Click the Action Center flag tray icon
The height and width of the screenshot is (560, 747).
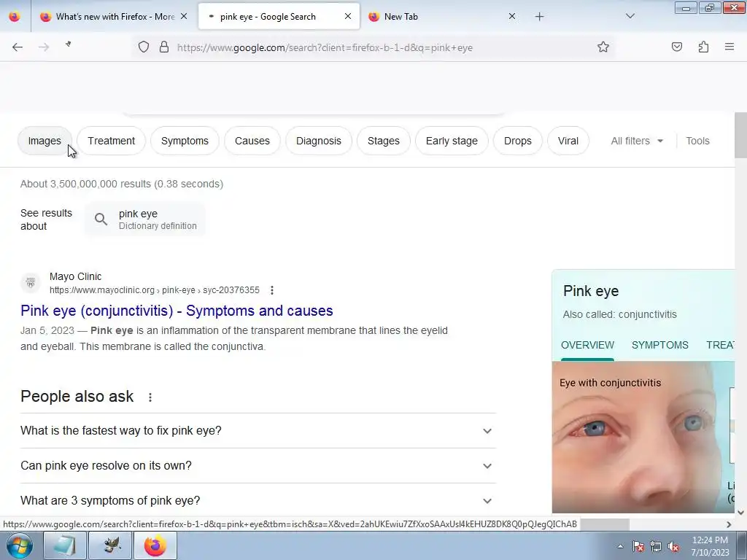click(x=638, y=546)
